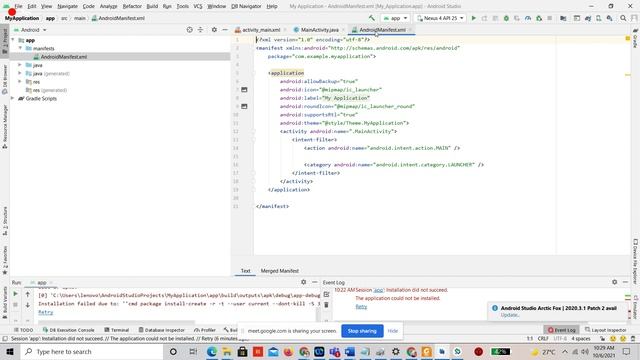Toggle the Layout Inspector tool window

(605, 330)
